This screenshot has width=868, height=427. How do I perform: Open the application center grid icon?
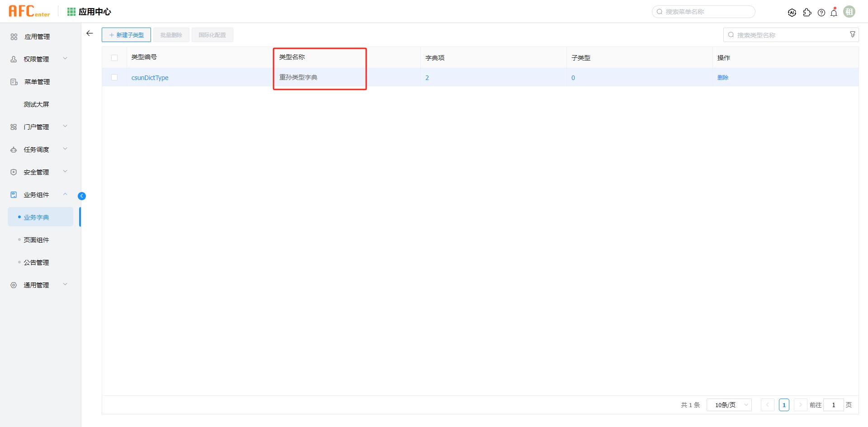coord(71,12)
